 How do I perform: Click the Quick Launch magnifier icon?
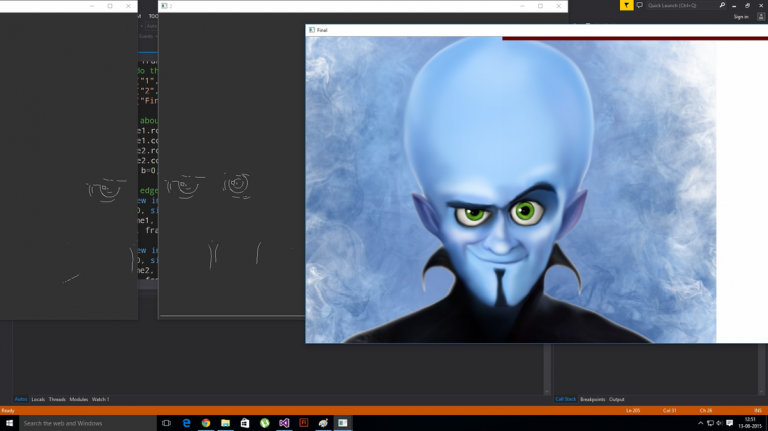tap(722, 5)
